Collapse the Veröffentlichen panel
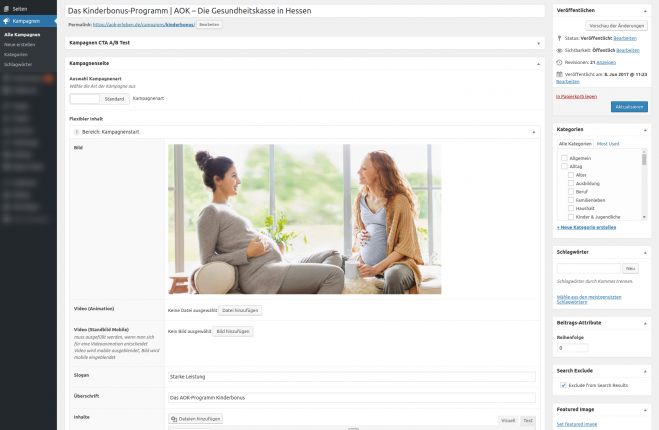The height and width of the screenshot is (430, 659). click(643, 9)
